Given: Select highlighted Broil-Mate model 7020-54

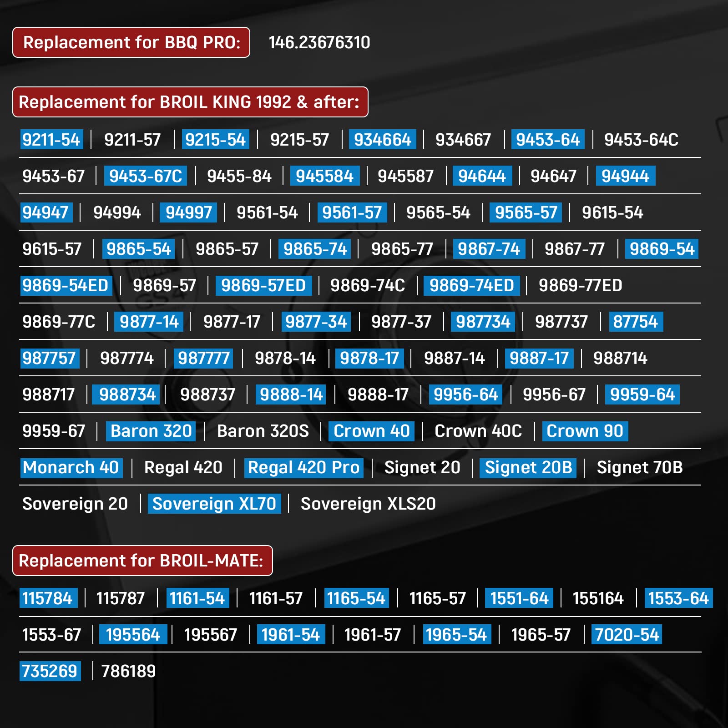Looking at the screenshot, I should click(x=627, y=635).
